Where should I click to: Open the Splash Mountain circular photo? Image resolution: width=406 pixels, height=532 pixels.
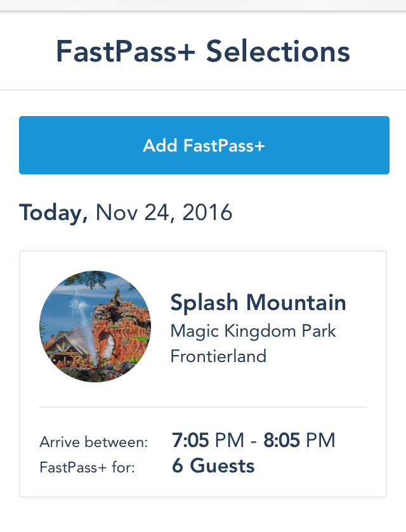(x=95, y=327)
